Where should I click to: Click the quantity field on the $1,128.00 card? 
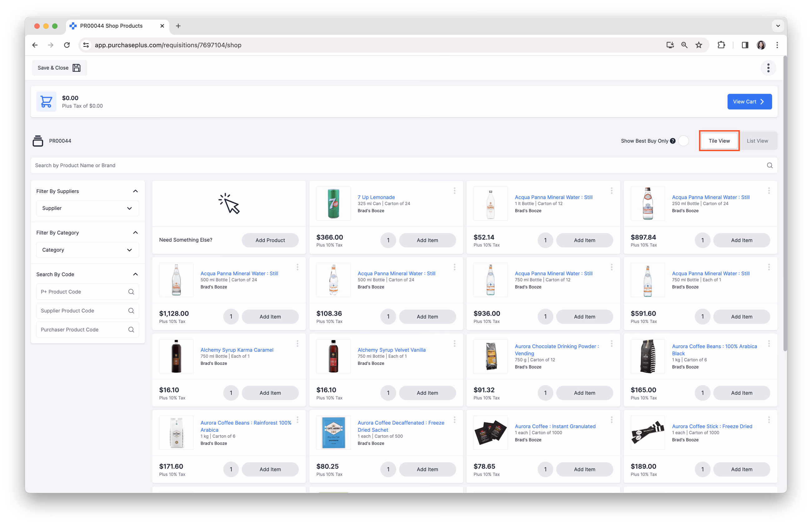[x=231, y=316]
